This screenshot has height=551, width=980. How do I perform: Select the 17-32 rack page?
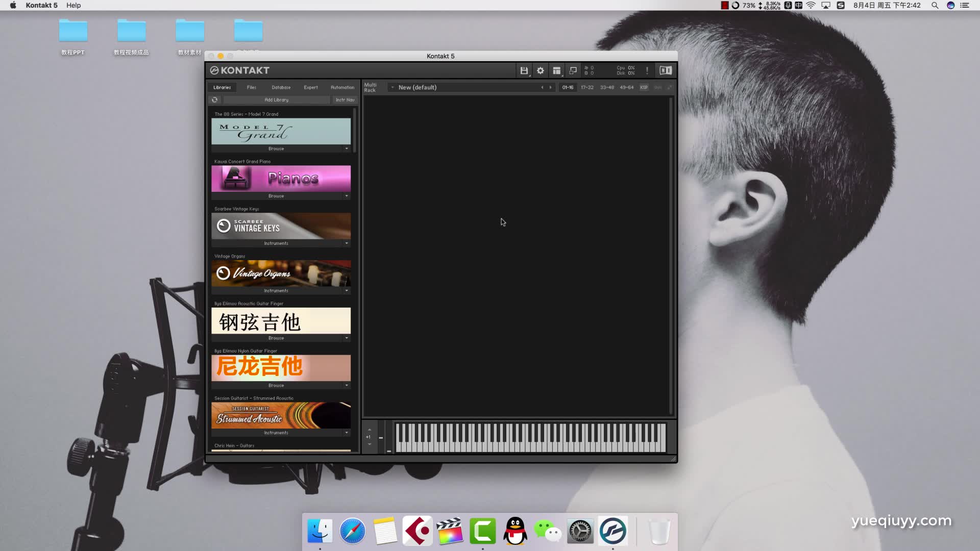click(x=587, y=87)
